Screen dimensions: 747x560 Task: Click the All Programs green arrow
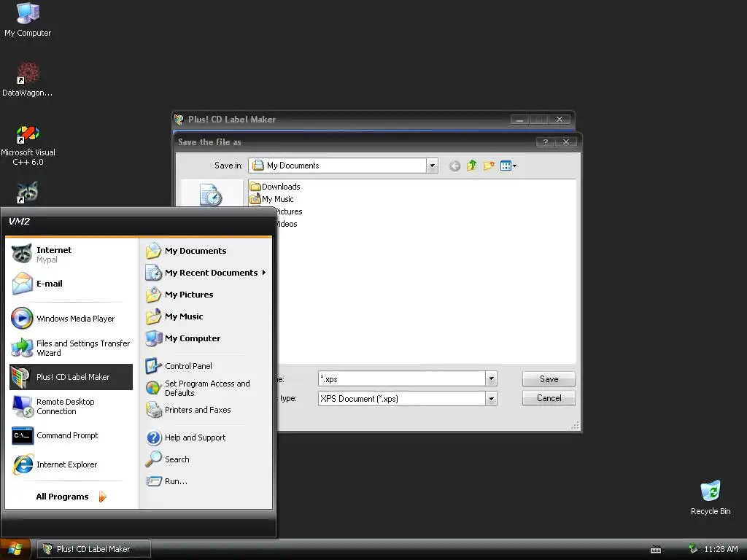pyautogui.click(x=102, y=497)
